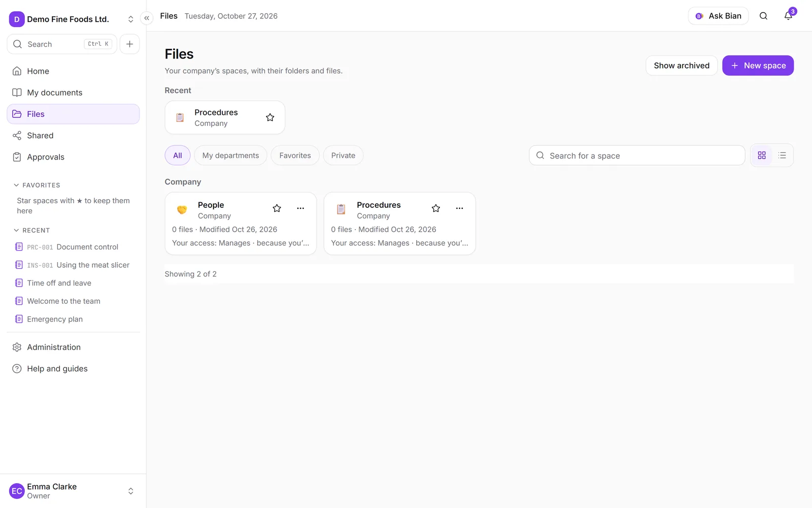Switch to list view
Screen dimensions: 812x508
(782, 155)
